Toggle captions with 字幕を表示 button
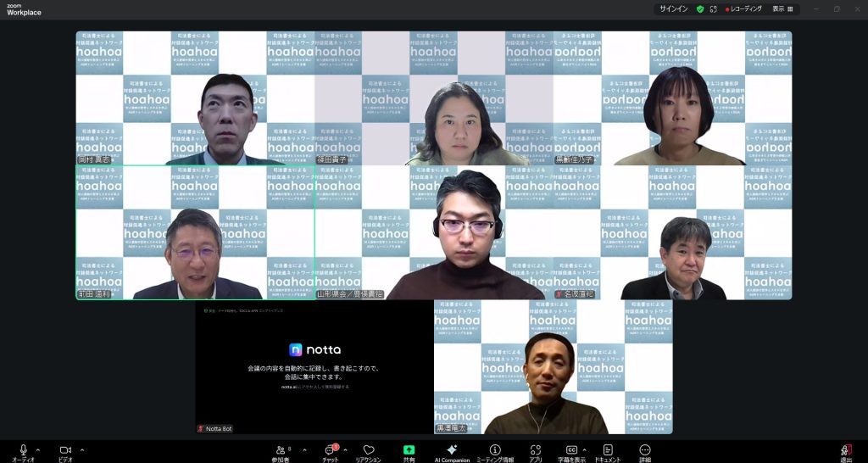This screenshot has width=868, height=463. [x=572, y=450]
